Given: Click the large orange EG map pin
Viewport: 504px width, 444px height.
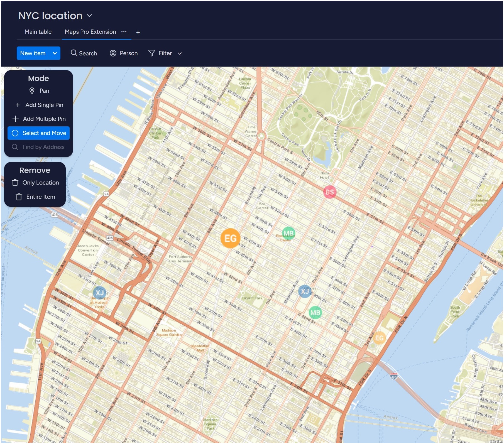Looking at the screenshot, I should [230, 238].
